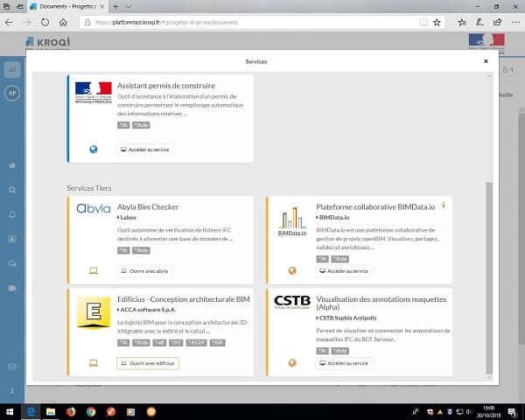Open 'Plateforme collaborative BIMData.io' title
Screen dimensions: 525x420
[x=375, y=207]
